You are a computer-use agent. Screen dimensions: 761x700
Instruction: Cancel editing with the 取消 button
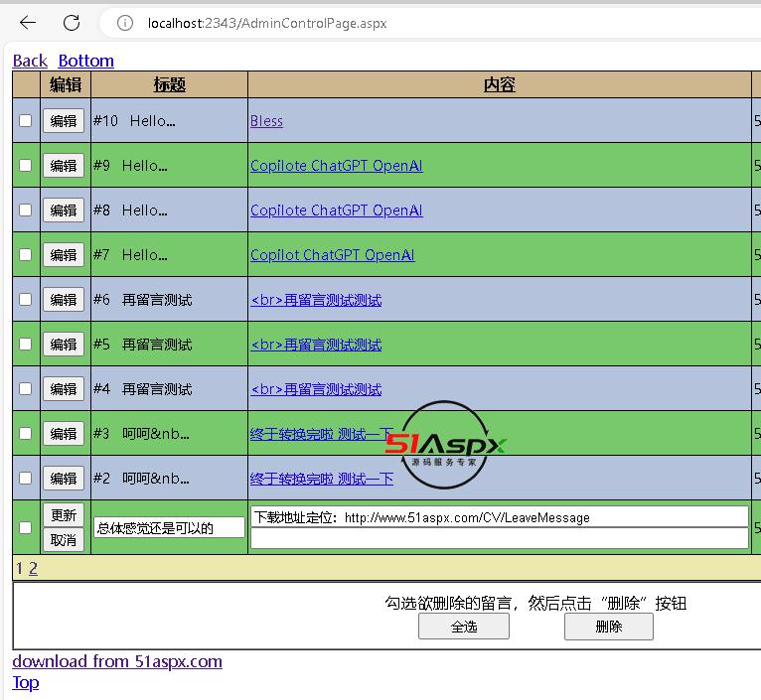(x=64, y=540)
